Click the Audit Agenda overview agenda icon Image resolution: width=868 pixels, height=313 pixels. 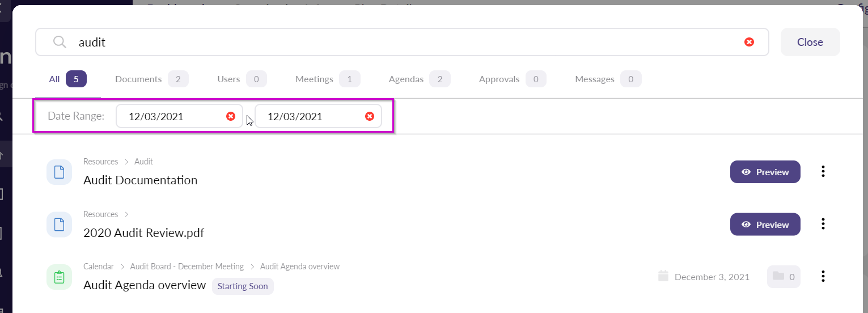(x=59, y=277)
